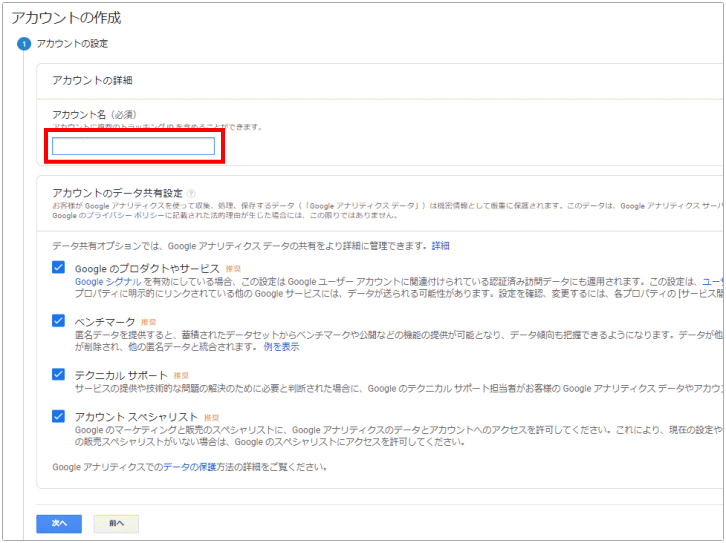The height and width of the screenshot is (543, 726).
Task: Click the 推奨 badge next to アカウント スペシャリスト
Action: coord(211,417)
